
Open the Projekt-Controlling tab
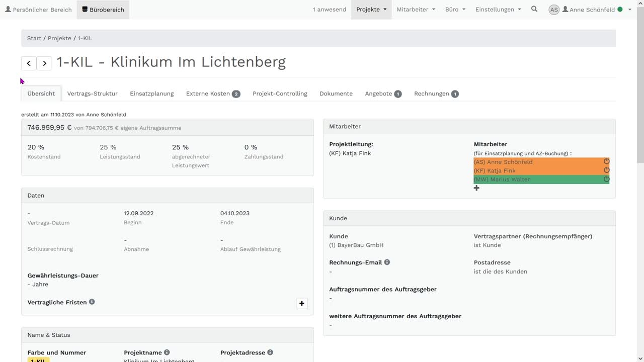point(280,94)
